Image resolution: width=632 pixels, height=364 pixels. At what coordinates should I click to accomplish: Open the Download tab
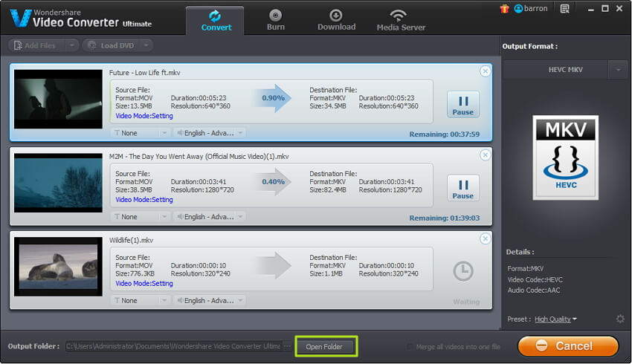click(336, 20)
